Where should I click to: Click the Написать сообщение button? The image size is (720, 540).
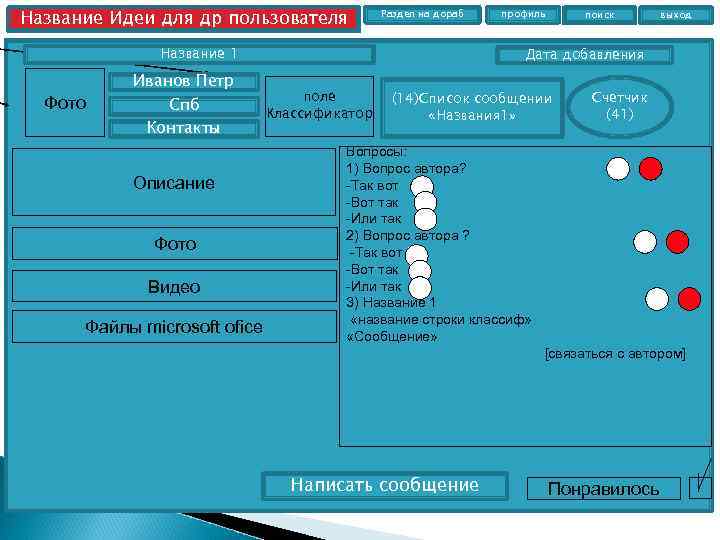point(385,485)
